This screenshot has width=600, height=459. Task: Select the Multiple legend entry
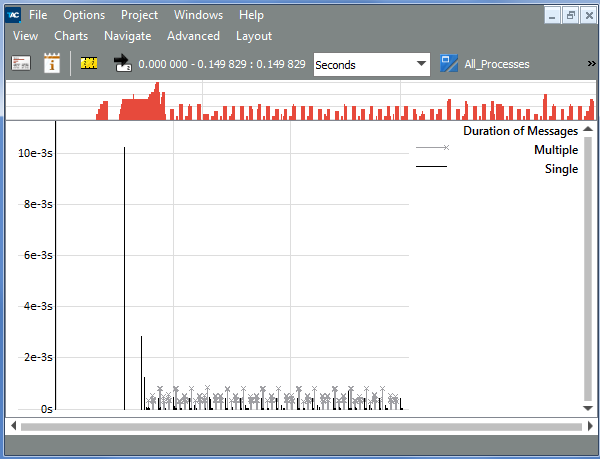555,150
